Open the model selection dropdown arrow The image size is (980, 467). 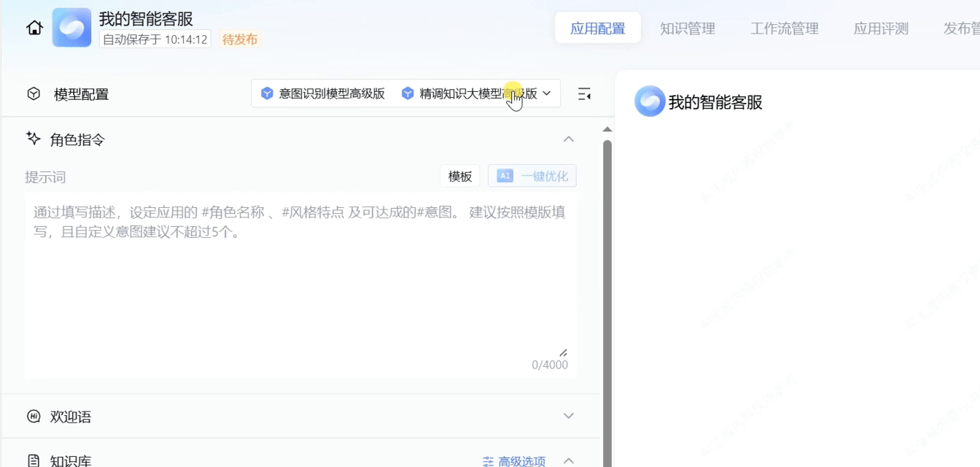(x=547, y=93)
